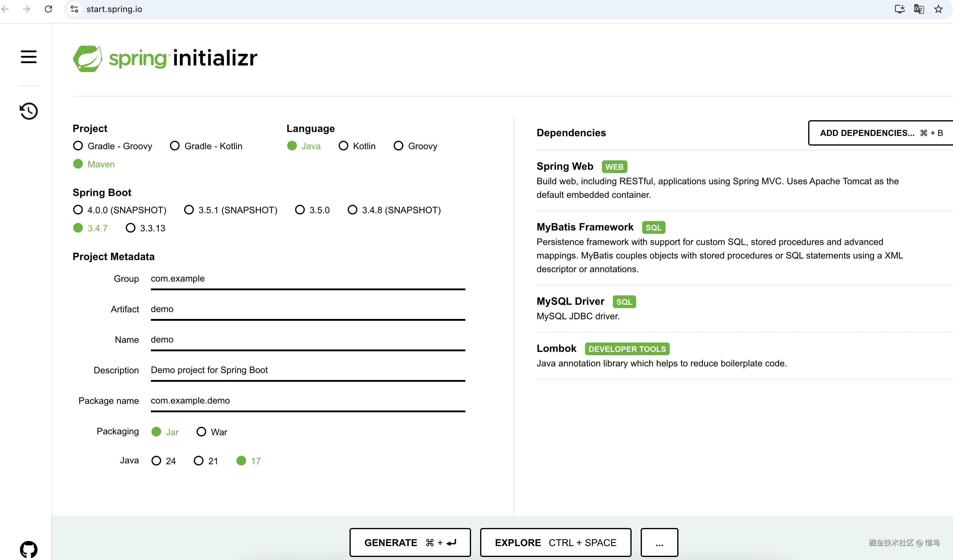953x560 pixels.
Task: Click the install app icon in address bar
Action: [x=899, y=9]
